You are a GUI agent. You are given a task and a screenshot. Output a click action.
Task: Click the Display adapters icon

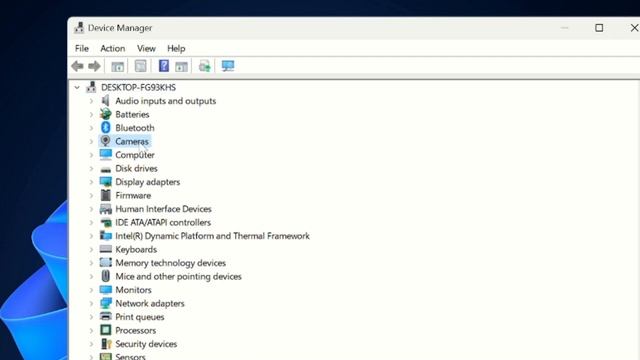click(105, 182)
